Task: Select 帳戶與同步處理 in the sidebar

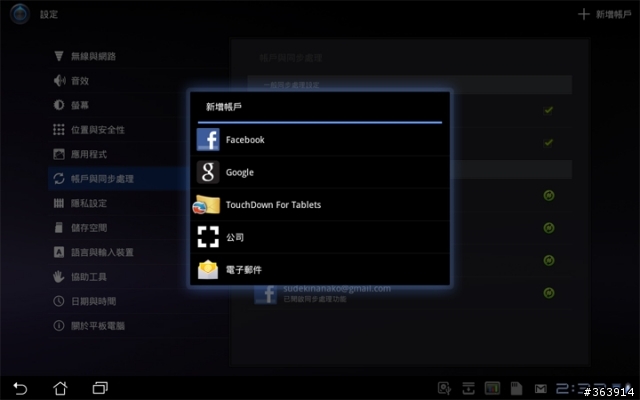Action: click(118, 179)
